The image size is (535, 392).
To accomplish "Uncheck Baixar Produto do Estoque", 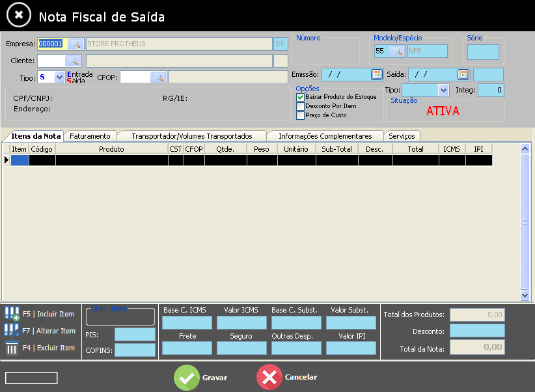I will tap(300, 97).
